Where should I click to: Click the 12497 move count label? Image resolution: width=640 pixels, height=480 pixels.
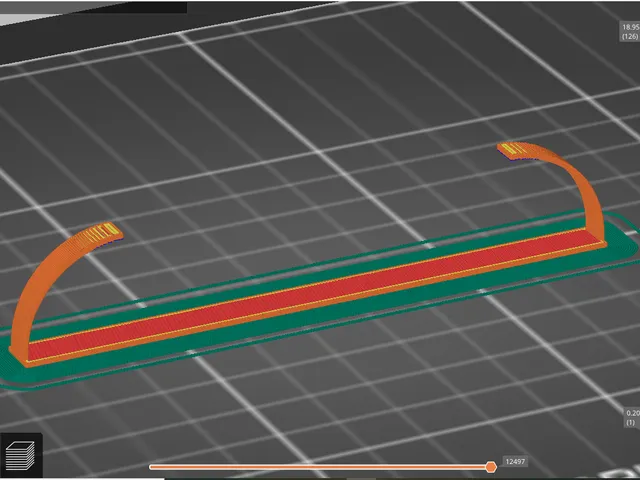pos(515,462)
